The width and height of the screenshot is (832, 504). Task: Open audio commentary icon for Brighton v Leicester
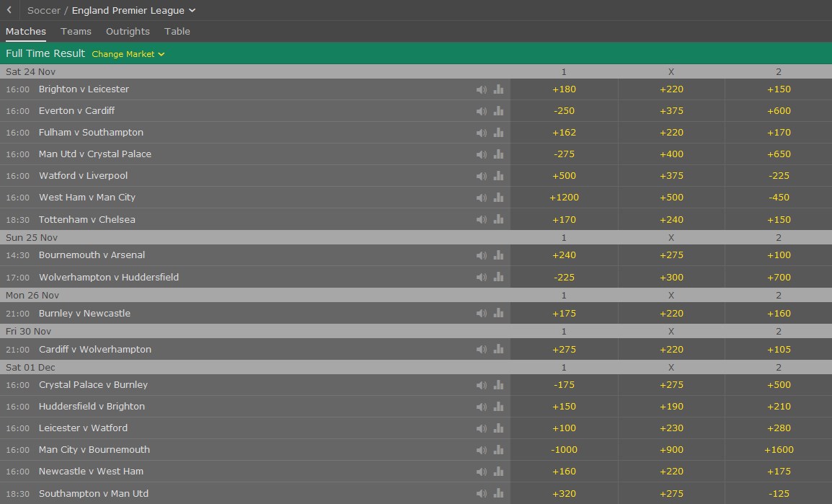tap(482, 89)
